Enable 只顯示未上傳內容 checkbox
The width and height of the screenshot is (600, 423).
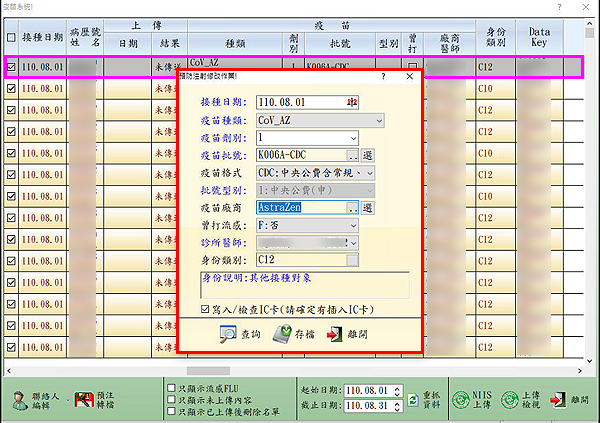pos(172,399)
